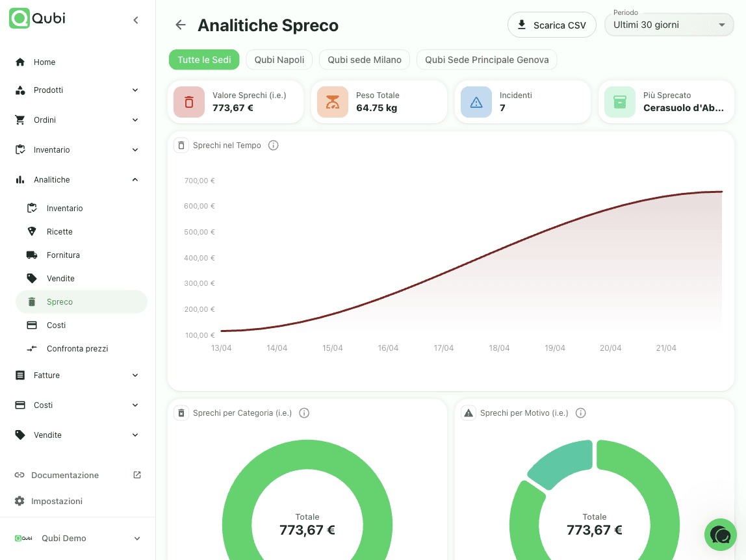
Task: Select the Qubi sede Milano tab
Action: [x=365, y=60]
